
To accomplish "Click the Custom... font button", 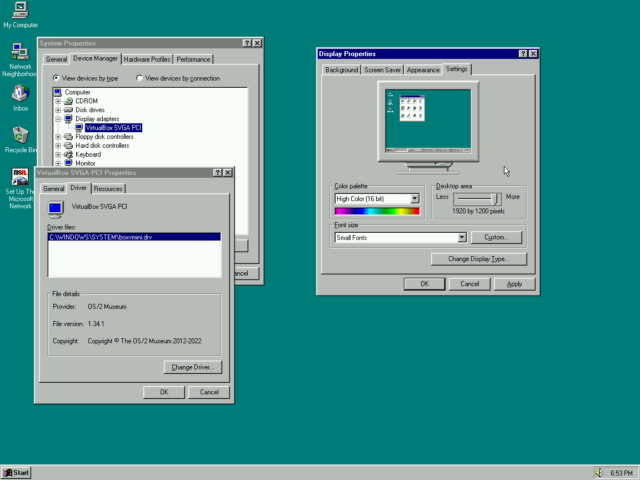I will coord(496,238).
